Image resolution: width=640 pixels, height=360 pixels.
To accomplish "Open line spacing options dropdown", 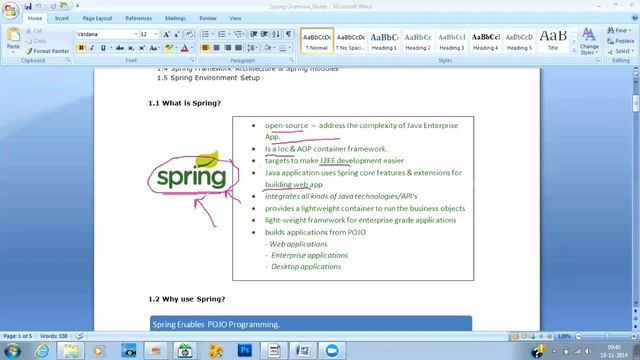I will (x=252, y=48).
